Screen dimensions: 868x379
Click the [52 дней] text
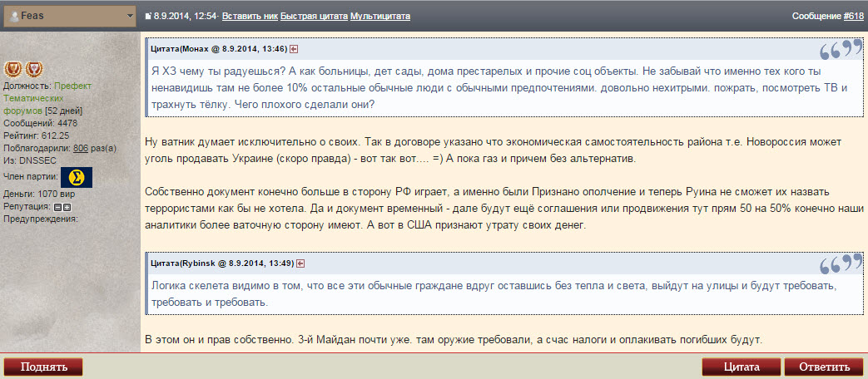[x=63, y=111]
